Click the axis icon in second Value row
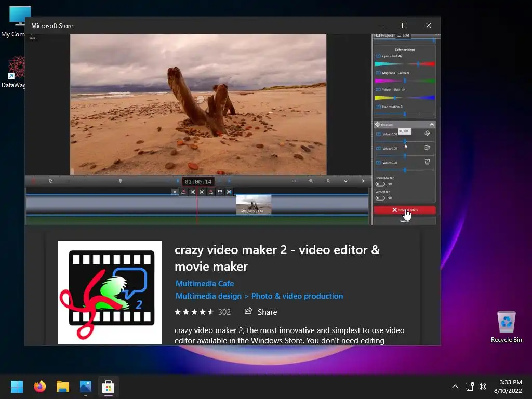The image size is (532, 399). click(x=427, y=148)
